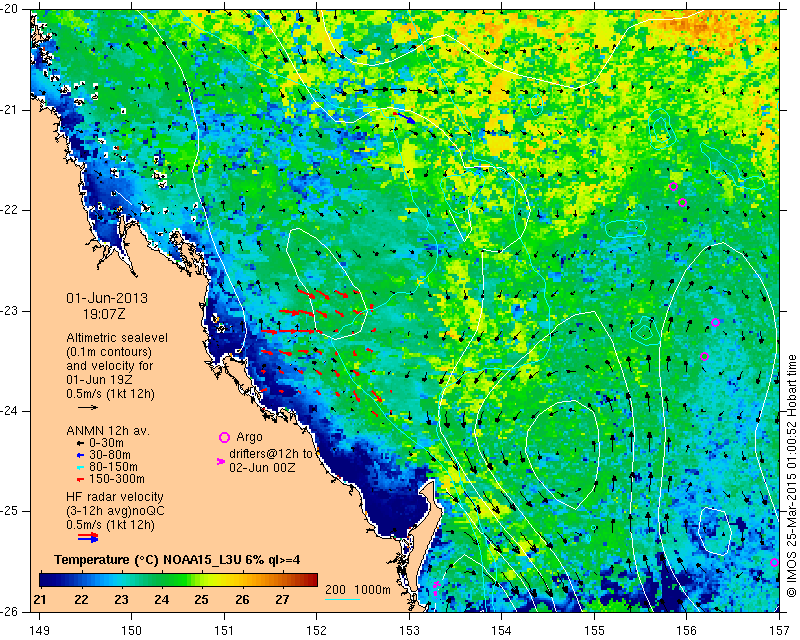Click the "0-30m" depth label

point(105,443)
